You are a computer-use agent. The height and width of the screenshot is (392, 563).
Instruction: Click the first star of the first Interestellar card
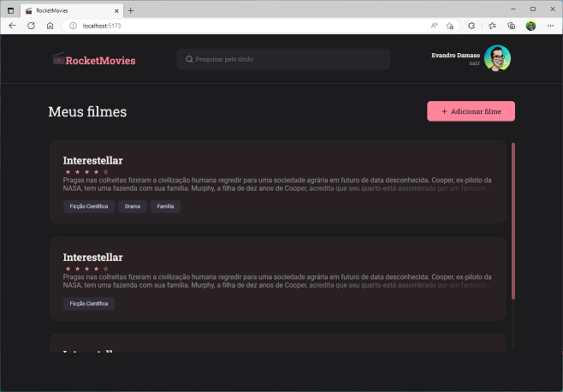(68, 172)
